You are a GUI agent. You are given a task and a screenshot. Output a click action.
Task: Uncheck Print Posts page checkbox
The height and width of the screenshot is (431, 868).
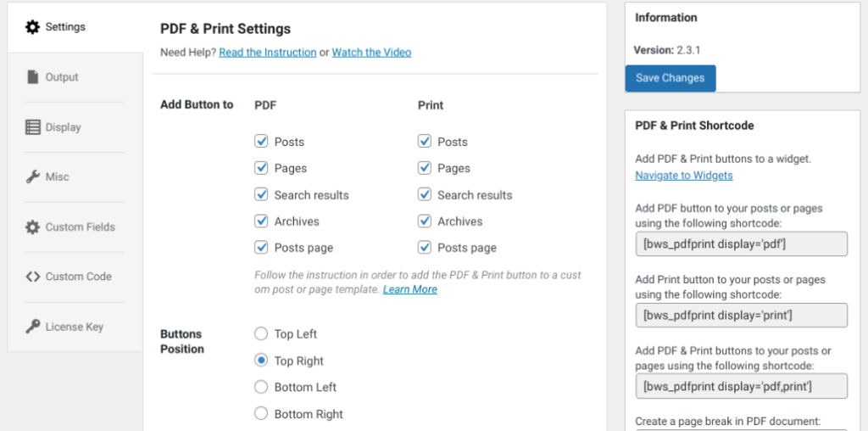click(425, 248)
